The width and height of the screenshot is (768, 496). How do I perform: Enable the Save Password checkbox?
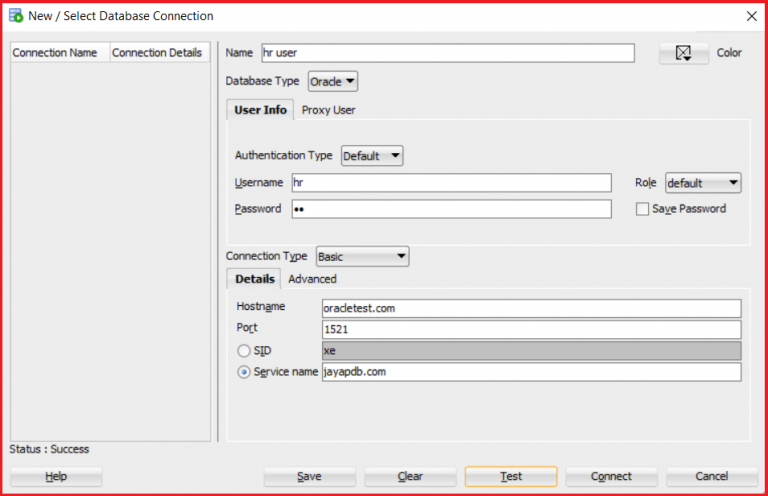(643, 209)
